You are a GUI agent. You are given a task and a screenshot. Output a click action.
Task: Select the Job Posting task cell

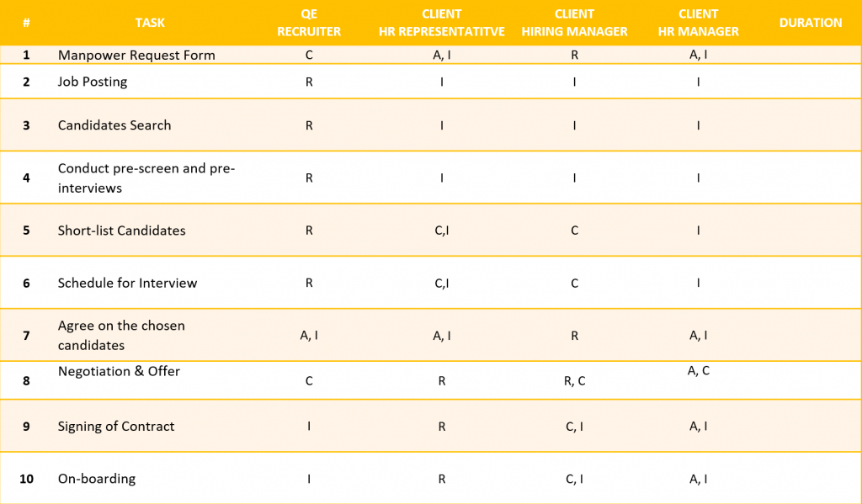click(93, 82)
